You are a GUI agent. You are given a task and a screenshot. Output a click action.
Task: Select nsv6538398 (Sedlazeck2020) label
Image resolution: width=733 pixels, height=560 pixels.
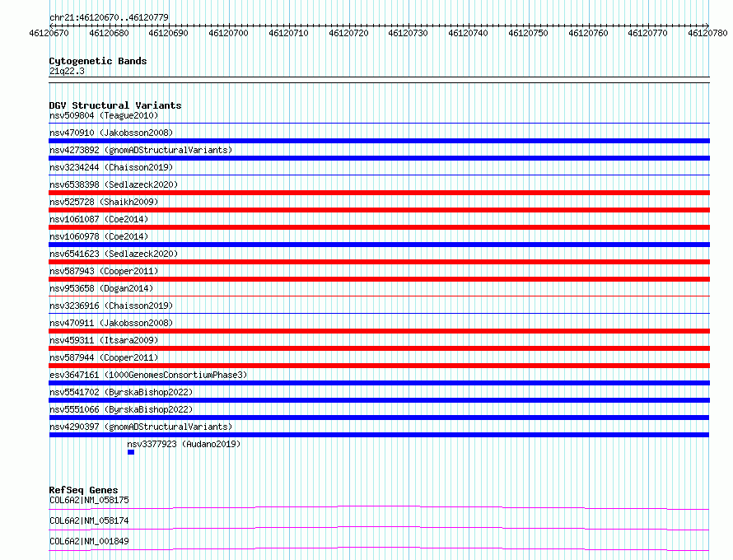[x=114, y=184]
